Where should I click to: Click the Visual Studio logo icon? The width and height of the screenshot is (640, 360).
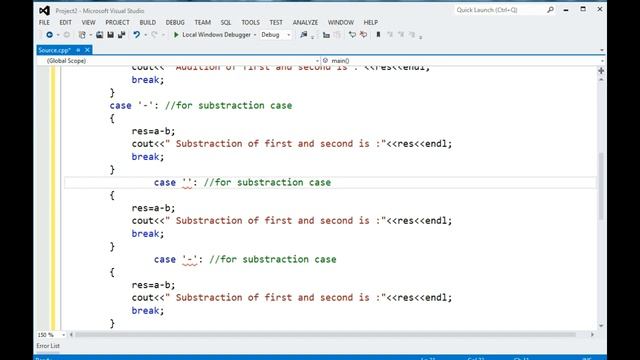point(44,11)
